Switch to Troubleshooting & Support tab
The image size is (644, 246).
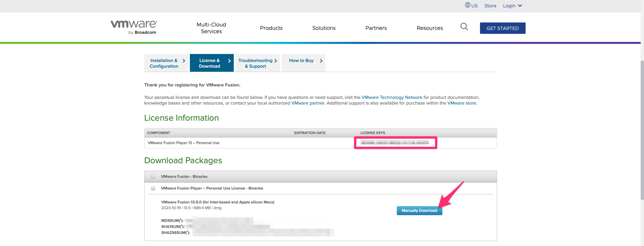coord(257,63)
